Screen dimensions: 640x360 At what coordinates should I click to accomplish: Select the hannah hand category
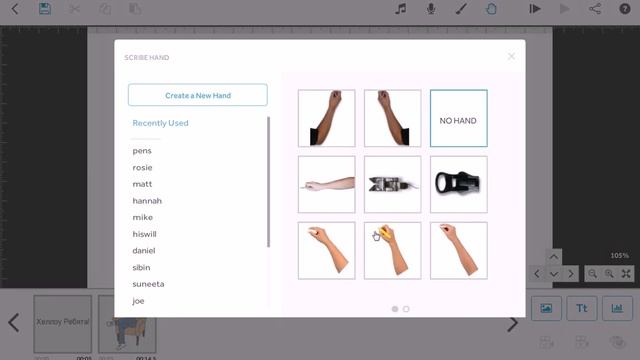tap(147, 201)
